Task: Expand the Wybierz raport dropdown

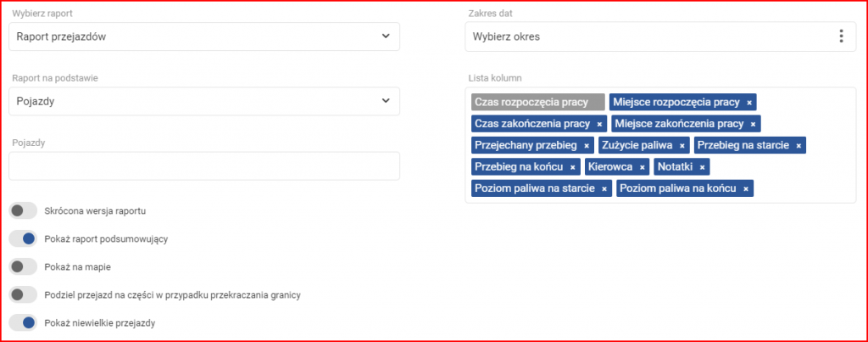Action: [x=204, y=36]
